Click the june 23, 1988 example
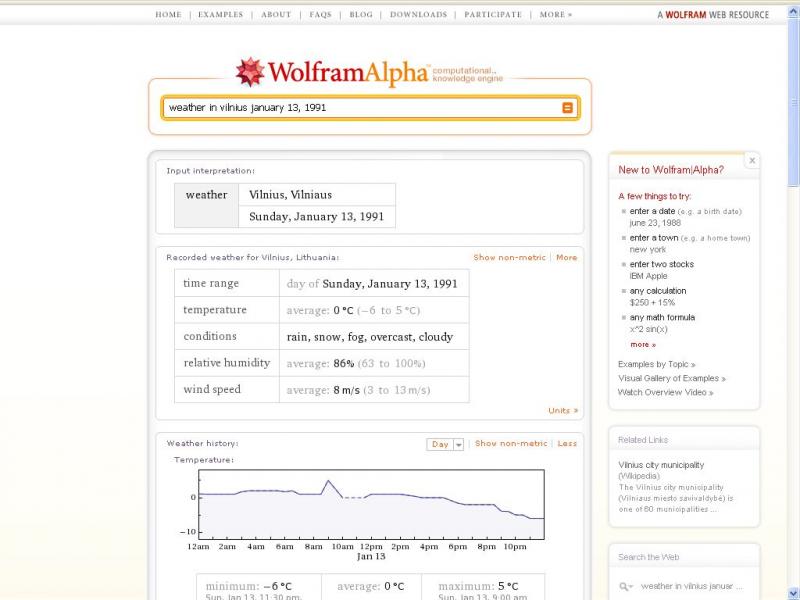 point(655,223)
